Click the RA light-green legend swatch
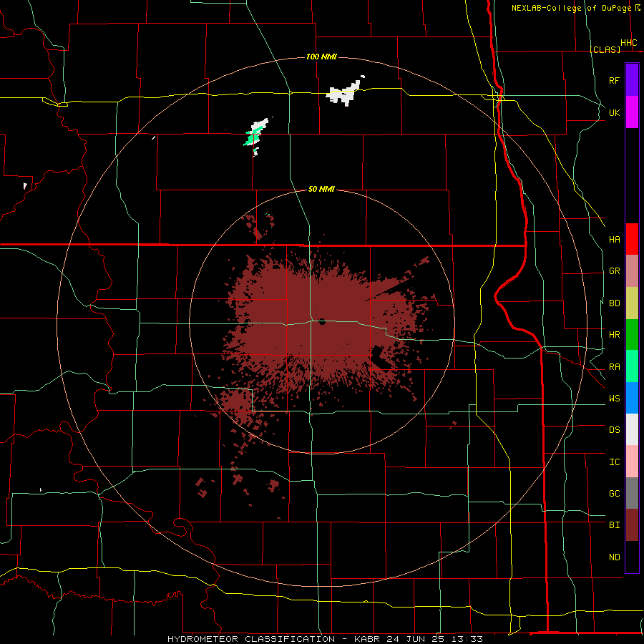This screenshot has width=644, height=644. click(x=632, y=366)
